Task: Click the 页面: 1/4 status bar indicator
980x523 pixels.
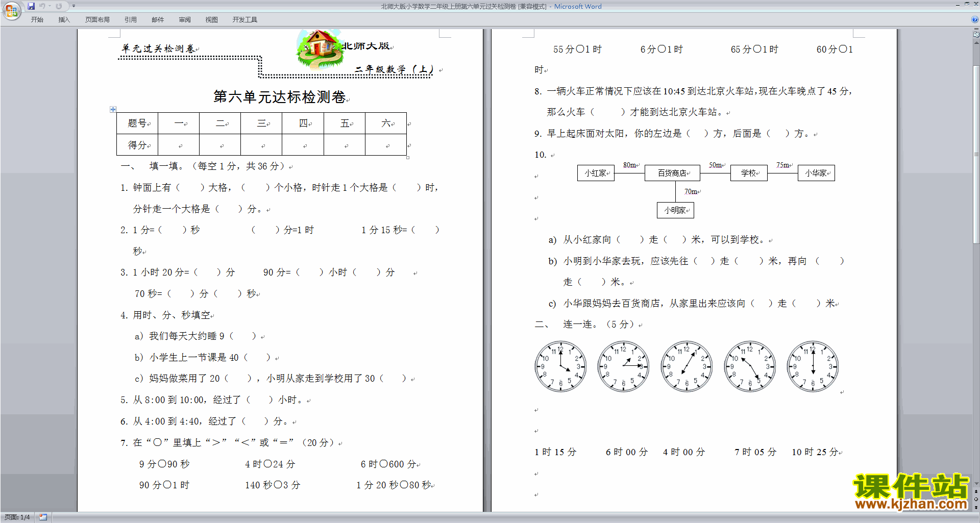Action: [17, 517]
